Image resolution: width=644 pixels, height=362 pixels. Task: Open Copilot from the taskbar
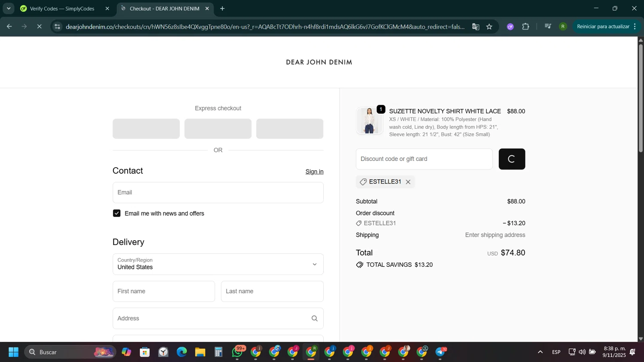pos(126,352)
